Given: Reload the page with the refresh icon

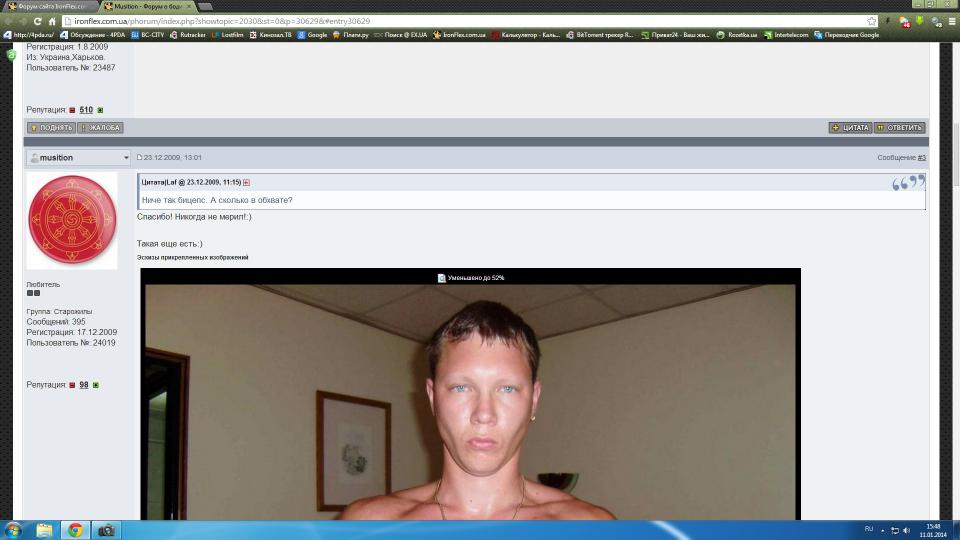Looking at the screenshot, I should (x=38, y=21).
